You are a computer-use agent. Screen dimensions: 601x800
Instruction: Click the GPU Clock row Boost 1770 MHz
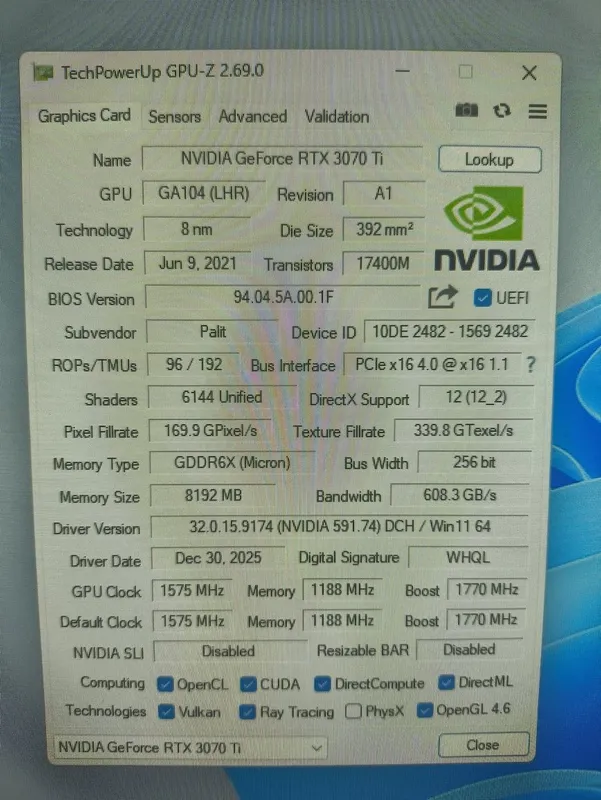pos(487,589)
